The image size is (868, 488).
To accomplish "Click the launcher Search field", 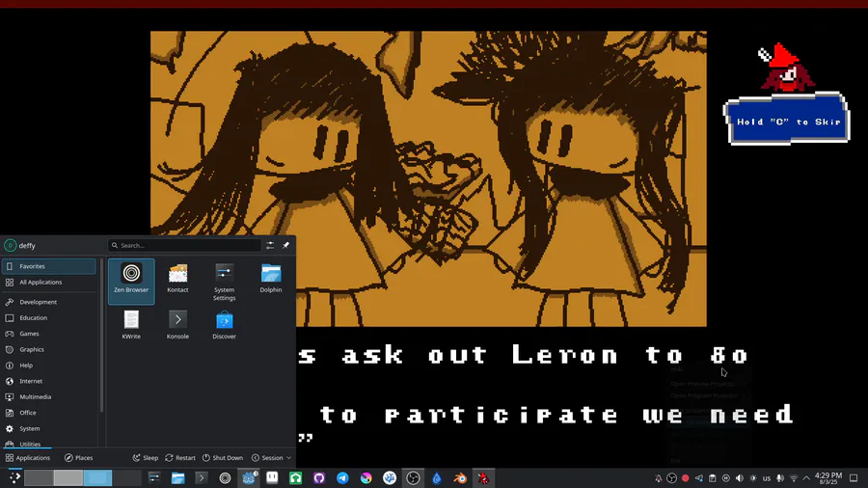I will tap(184, 245).
